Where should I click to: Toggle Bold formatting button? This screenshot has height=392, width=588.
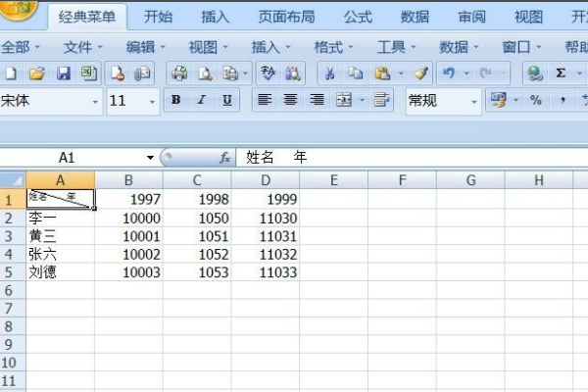[175, 100]
